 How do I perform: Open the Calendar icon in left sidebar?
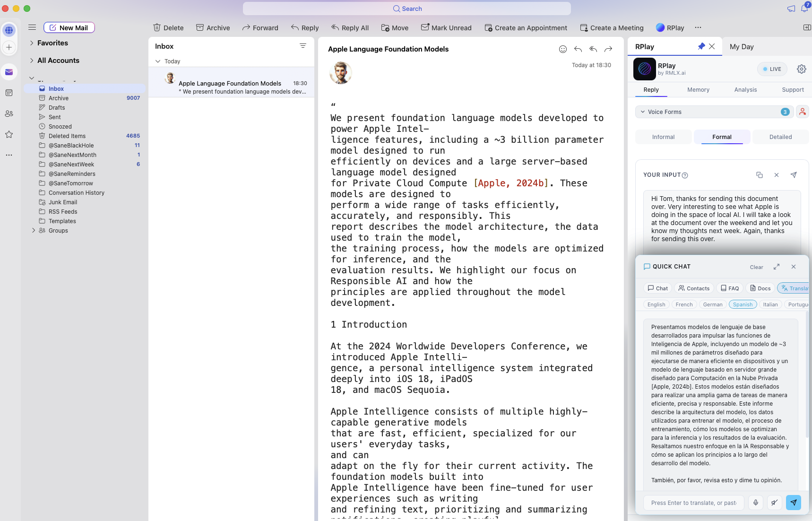[x=9, y=93]
